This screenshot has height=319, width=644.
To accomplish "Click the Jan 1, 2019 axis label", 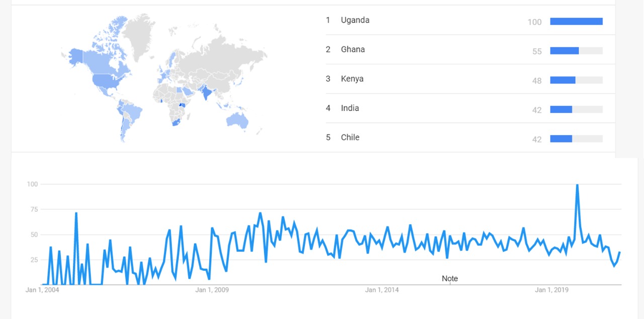I will (551, 290).
